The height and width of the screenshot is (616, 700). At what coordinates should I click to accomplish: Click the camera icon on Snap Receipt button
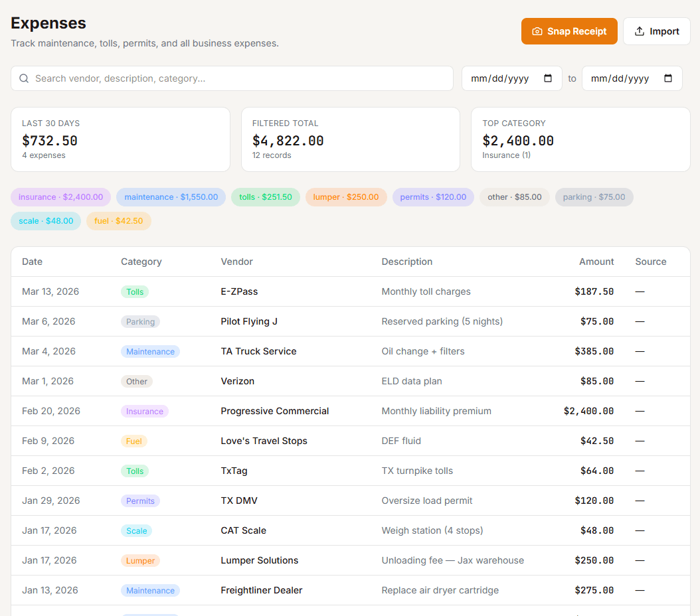click(539, 31)
